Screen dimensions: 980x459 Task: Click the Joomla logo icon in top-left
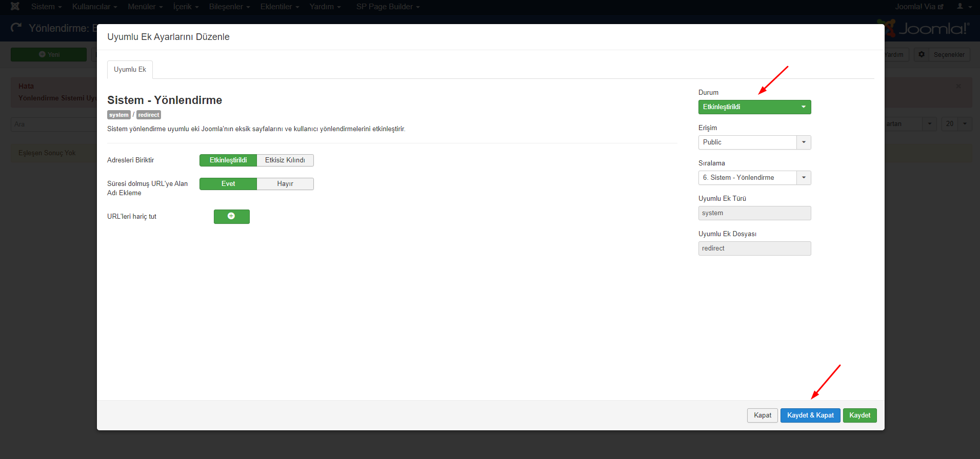[x=15, y=7]
